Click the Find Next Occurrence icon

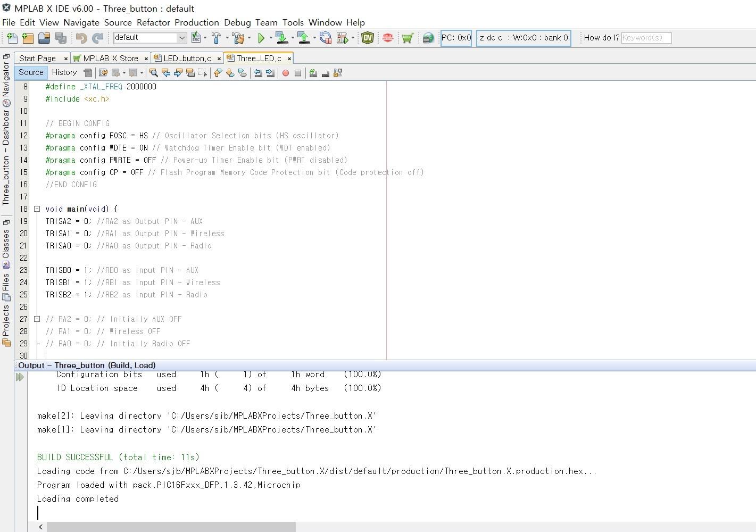pos(178,73)
